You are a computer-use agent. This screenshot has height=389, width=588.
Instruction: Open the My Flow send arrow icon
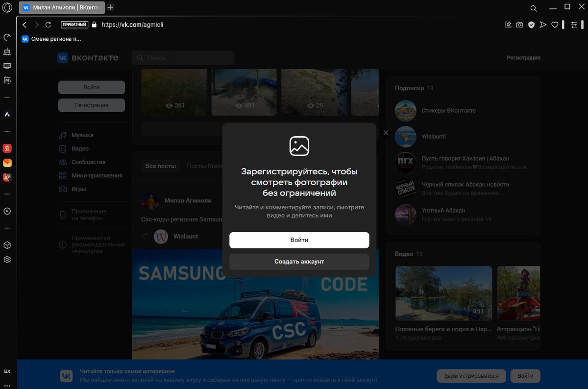[543, 24]
